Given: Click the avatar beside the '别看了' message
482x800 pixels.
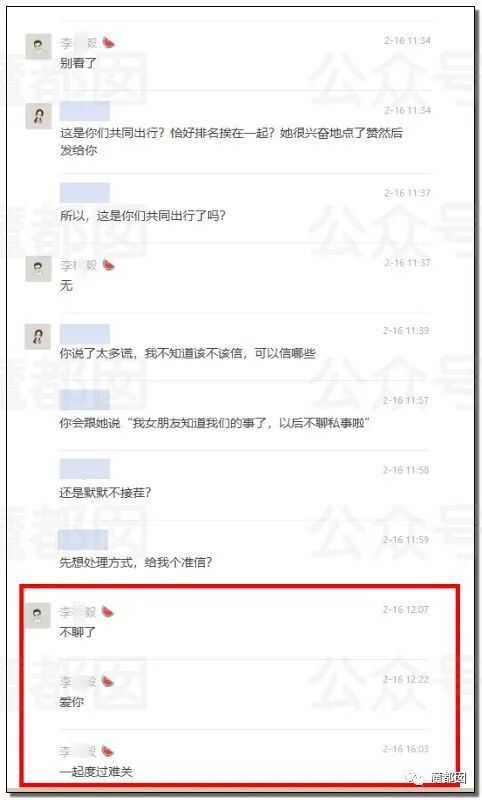Looking at the screenshot, I should (38, 47).
